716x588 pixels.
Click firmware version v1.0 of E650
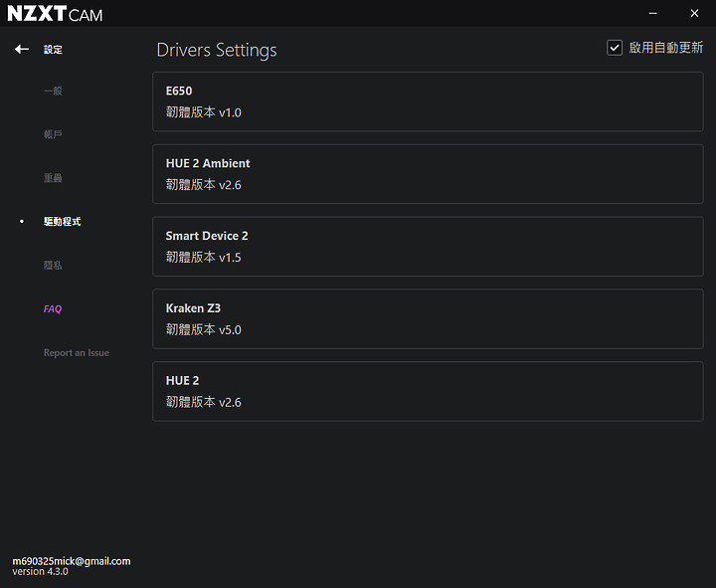coord(203,112)
